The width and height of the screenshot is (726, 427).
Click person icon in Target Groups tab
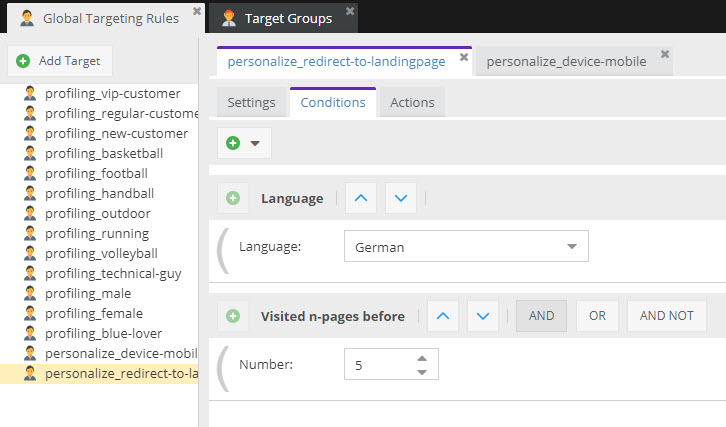229,18
